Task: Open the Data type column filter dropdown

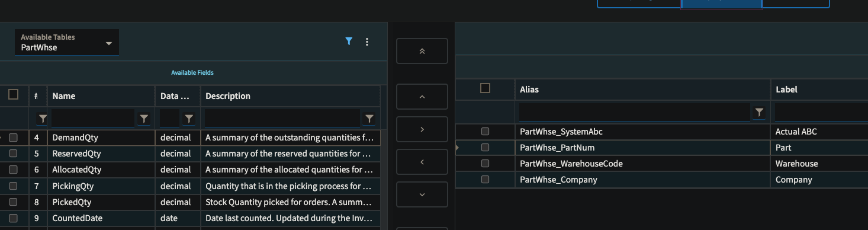Action: 189,119
